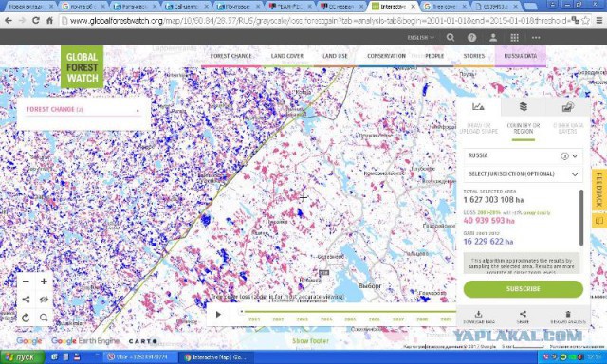The width and height of the screenshot is (607, 364).
Task: Switch to the Call-центр browser tab
Action: click(x=186, y=7)
